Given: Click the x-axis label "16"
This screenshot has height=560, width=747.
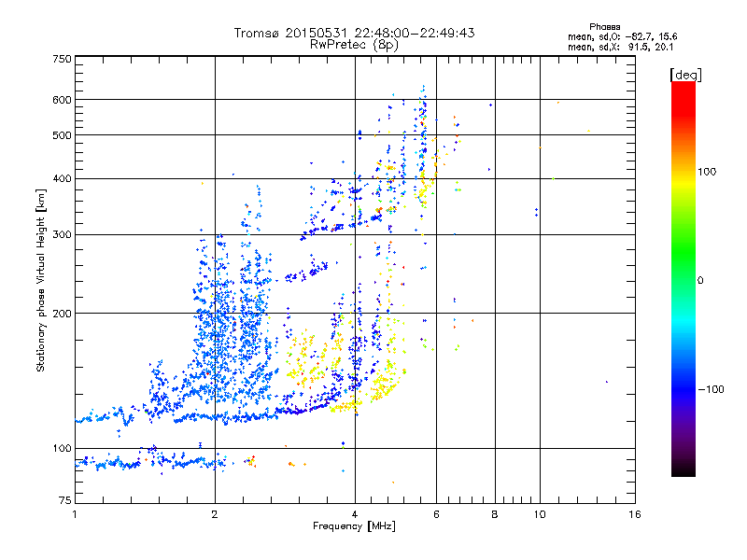Looking at the screenshot, I should click(x=635, y=514).
